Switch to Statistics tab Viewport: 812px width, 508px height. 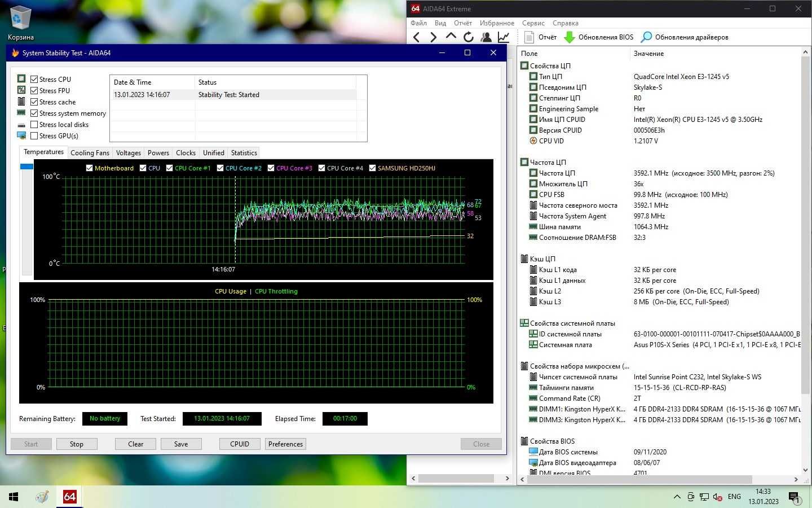(x=244, y=153)
